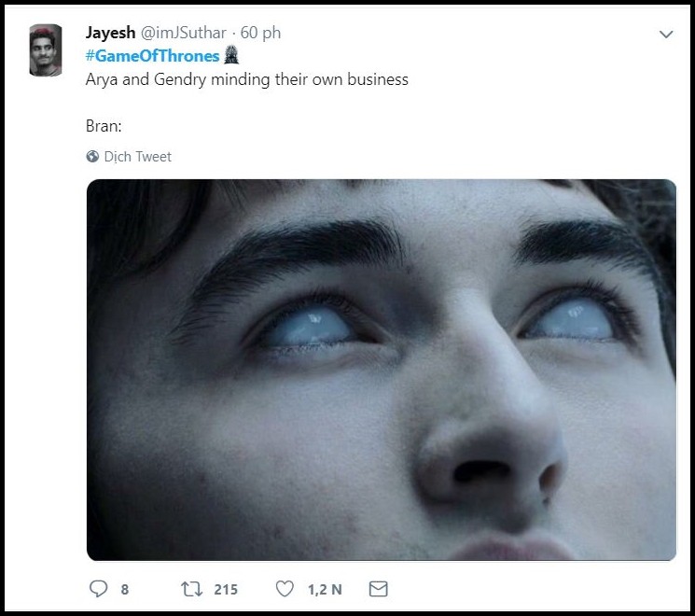Translate the tweet using Dịch Tweet

[137, 157]
